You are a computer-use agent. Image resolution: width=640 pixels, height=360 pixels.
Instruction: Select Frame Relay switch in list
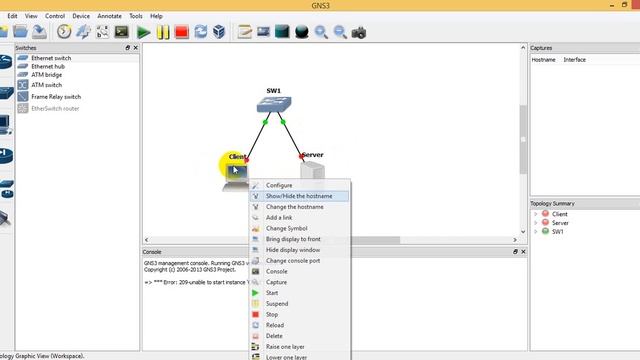[x=56, y=97]
